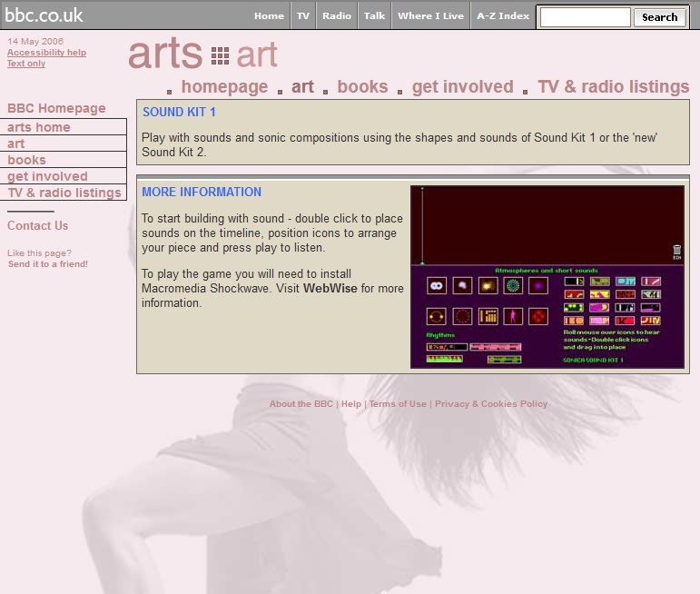Click the black and white striped short-sound tile
Viewport: 700px width, 594px height.
[625, 308]
